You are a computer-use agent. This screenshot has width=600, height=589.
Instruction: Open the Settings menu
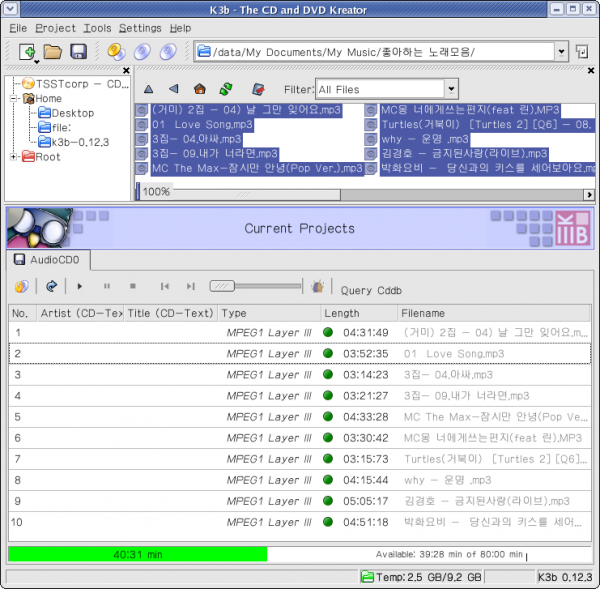pyautogui.click(x=140, y=28)
